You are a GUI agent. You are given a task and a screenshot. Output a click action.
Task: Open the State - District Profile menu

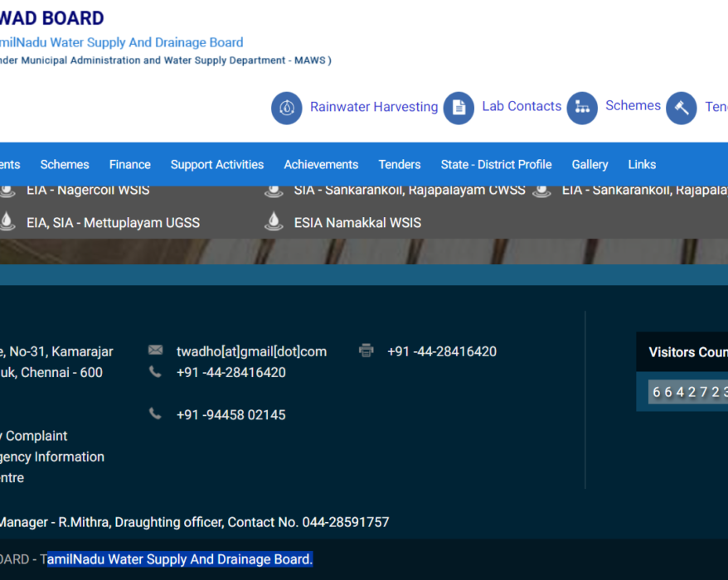pyautogui.click(x=497, y=165)
